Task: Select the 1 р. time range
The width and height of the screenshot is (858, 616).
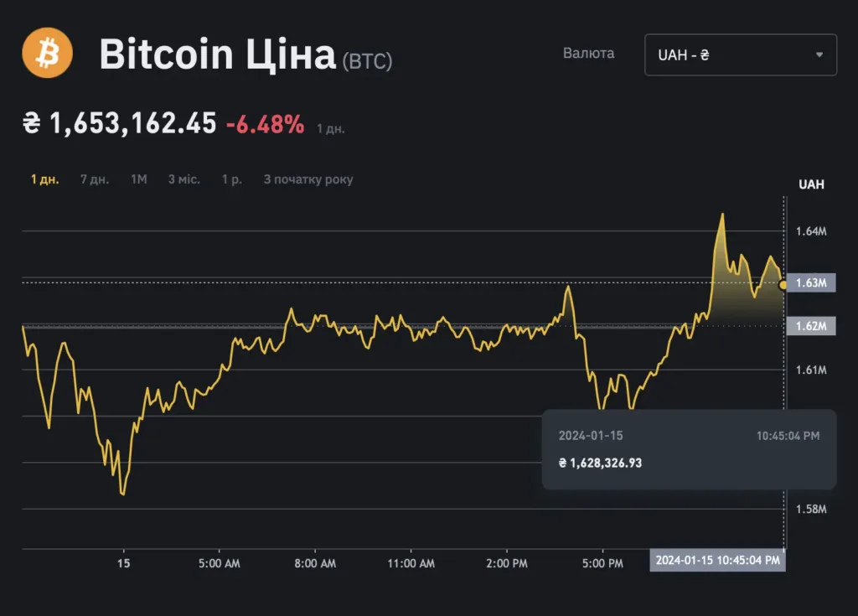Action: pyautogui.click(x=231, y=179)
